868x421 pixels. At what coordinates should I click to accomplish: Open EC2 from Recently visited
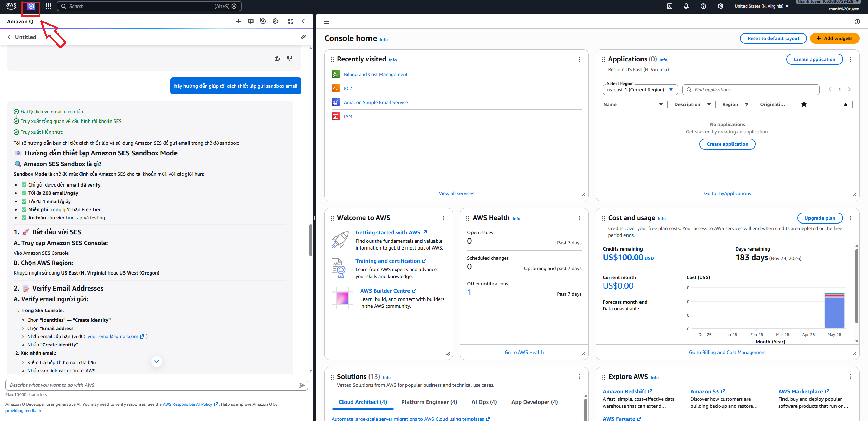(x=348, y=88)
